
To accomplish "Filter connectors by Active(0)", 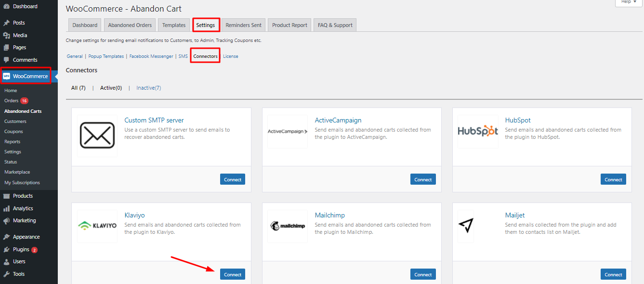I will (111, 88).
